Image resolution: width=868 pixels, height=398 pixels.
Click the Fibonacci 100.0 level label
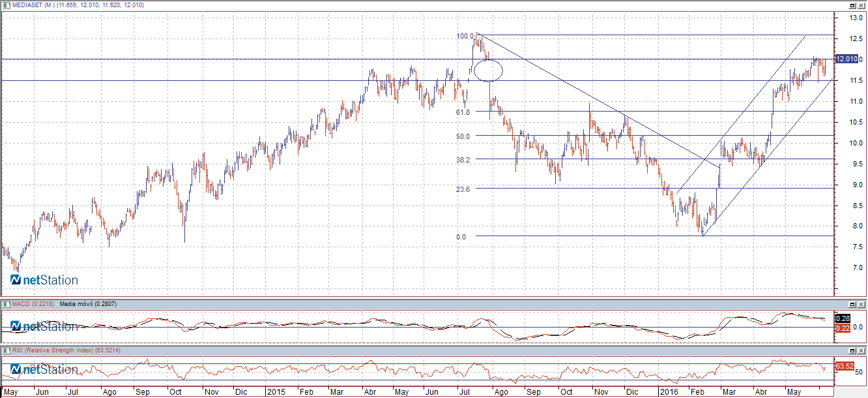tap(465, 36)
